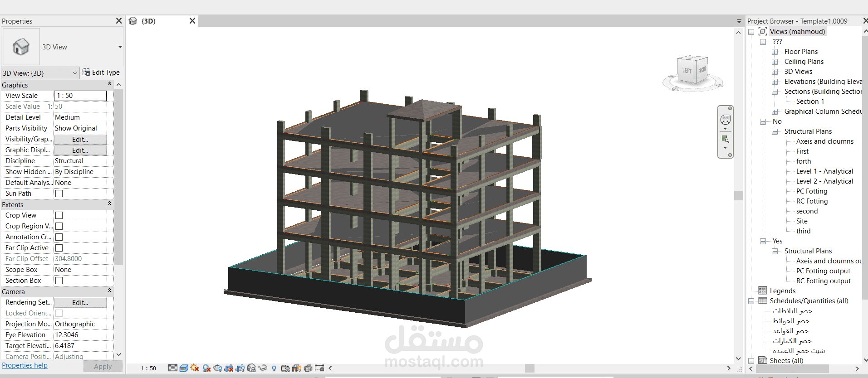Click the 1 : 50 scale in view bar
Screen dimensions: 868x378
tap(148, 368)
